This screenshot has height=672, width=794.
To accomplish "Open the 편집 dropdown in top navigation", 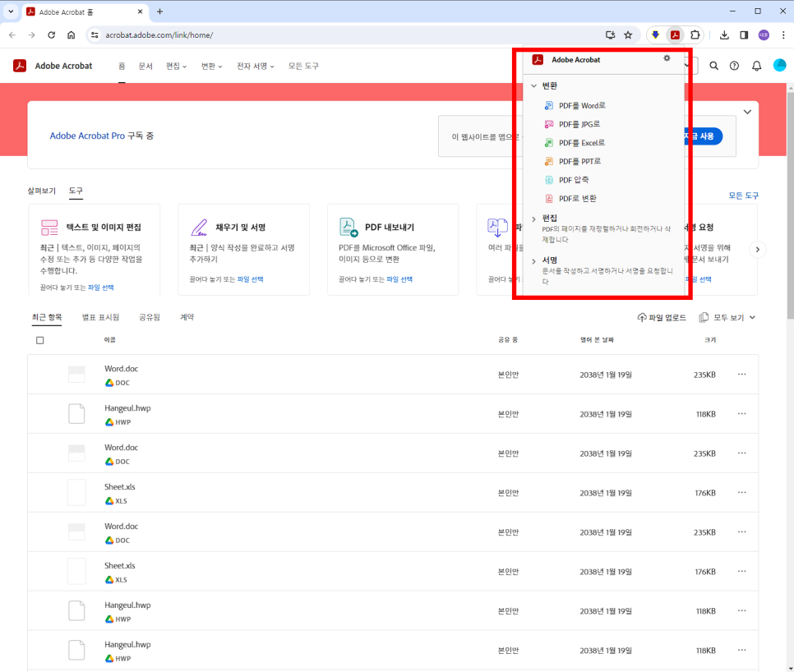I will coord(176,66).
